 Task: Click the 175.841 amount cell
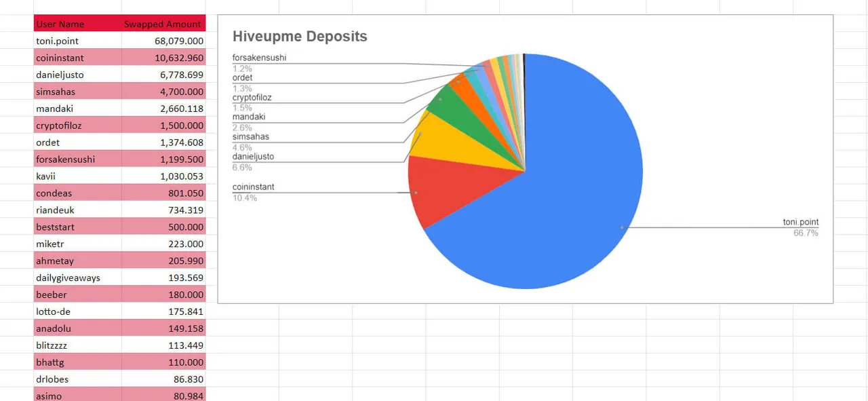tap(163, 311)
